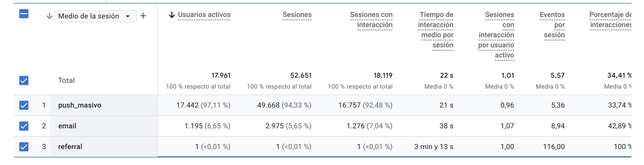644x165 pixels.
Task: Click sort arrow beside Usuarios activos
Action: pos(172,15)
